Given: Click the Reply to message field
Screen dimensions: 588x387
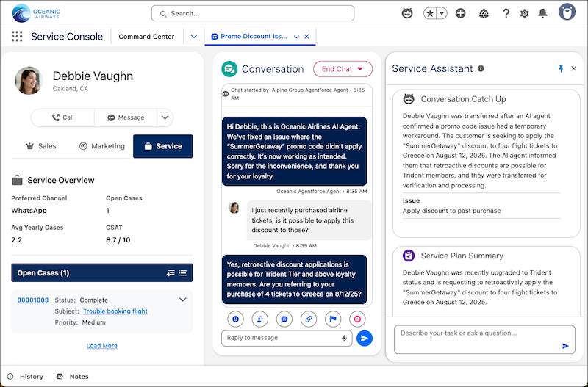Looking at the screenshot, I should tap(287, 338).
